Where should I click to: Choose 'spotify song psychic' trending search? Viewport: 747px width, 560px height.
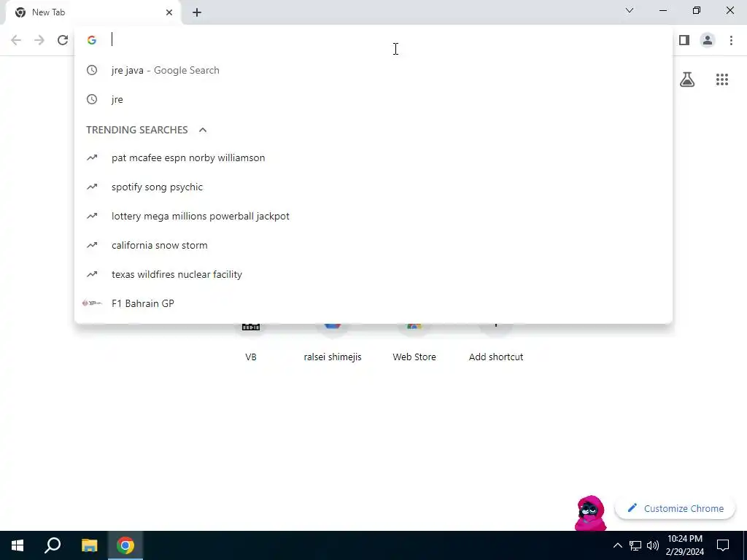pyautogui.click(x=373, y=187)
